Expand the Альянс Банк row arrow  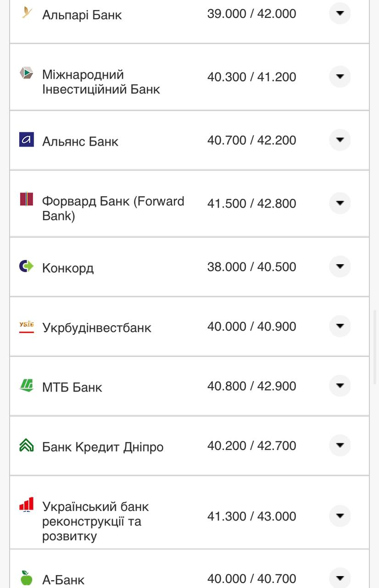[x=340, y=140]
